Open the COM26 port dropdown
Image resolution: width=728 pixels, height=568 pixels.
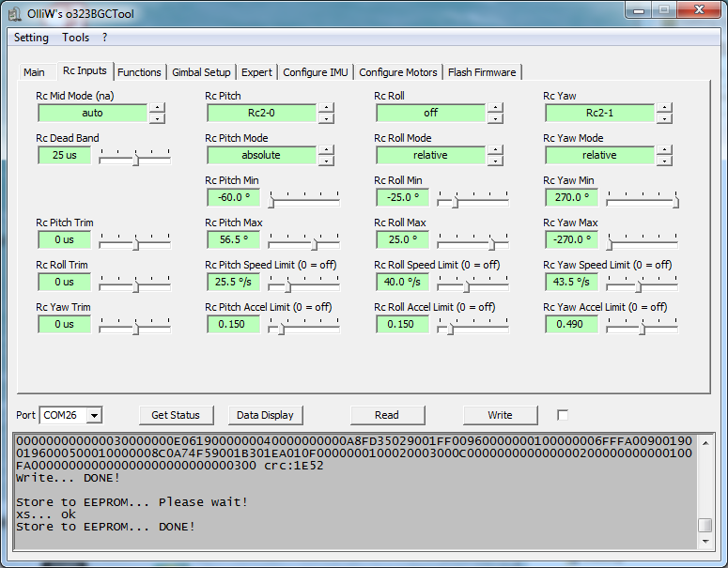(x=94, y=415)
